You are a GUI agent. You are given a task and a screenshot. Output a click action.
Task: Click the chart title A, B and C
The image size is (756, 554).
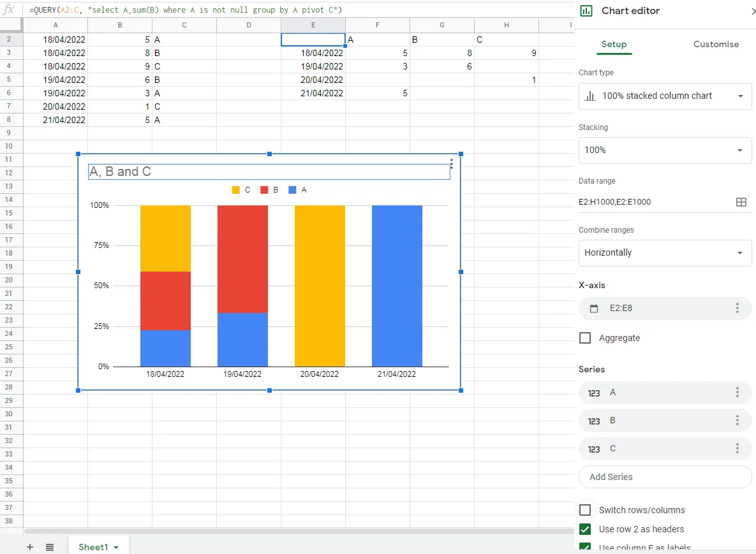click(x=269, y=171)
